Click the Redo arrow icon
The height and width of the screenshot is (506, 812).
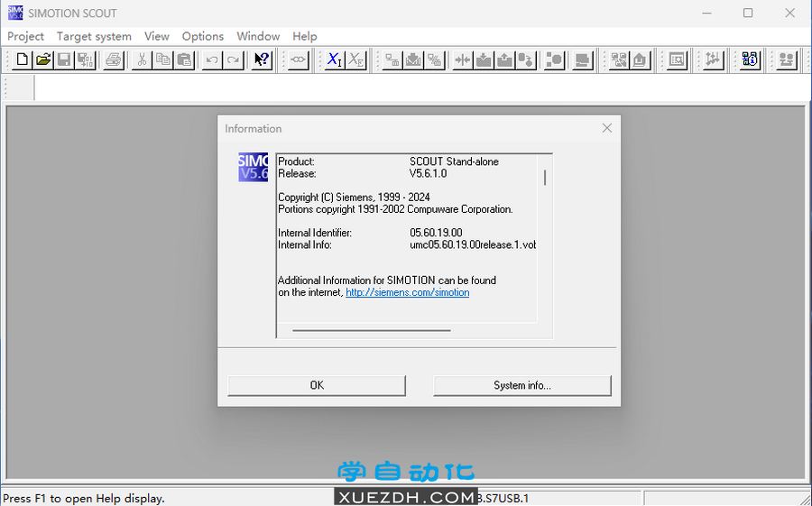click(233, 60)
